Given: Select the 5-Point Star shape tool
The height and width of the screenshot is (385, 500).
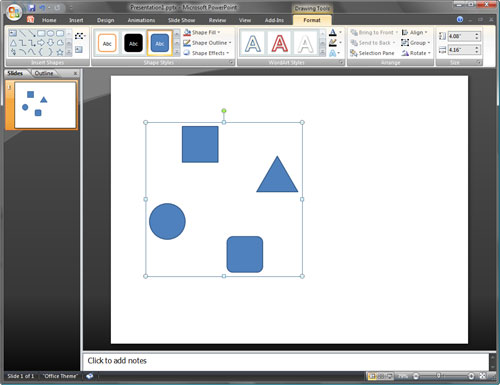Looking at the screenshot, I should pos(60,52).
